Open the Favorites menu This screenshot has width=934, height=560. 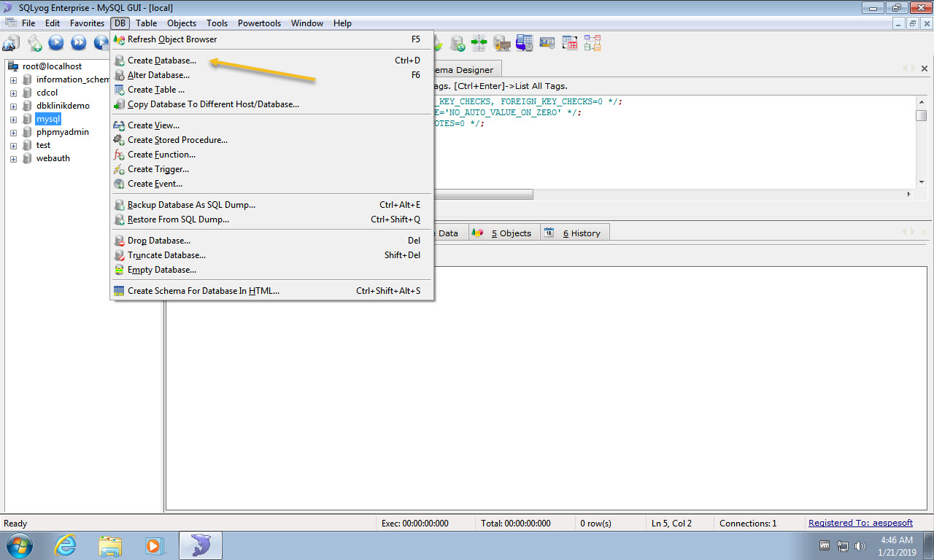point(87,23)
